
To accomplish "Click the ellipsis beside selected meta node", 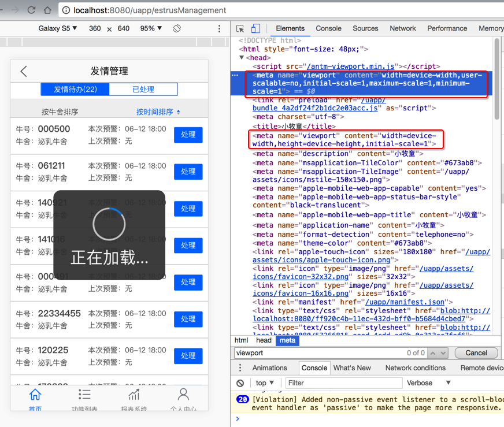I will pyautogui.click(x=235, y=75).
